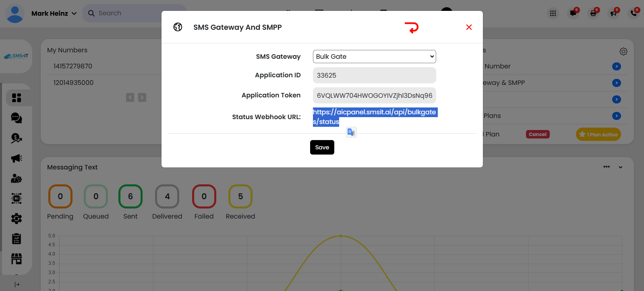Screen dimensions: 644x291
Task: Click the blue arrow in the unlabeled row
Action: point(617,99)
